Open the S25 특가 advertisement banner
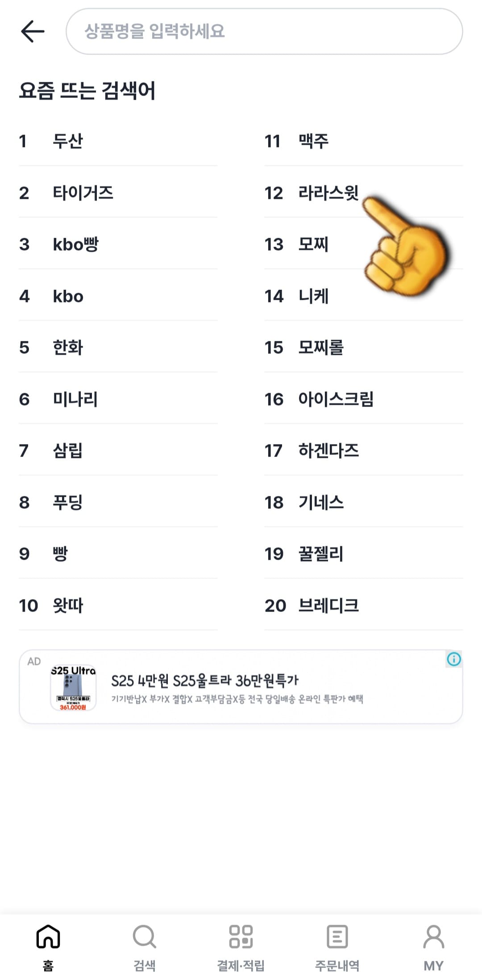482x980 pixels. click(x=241, y=686)
